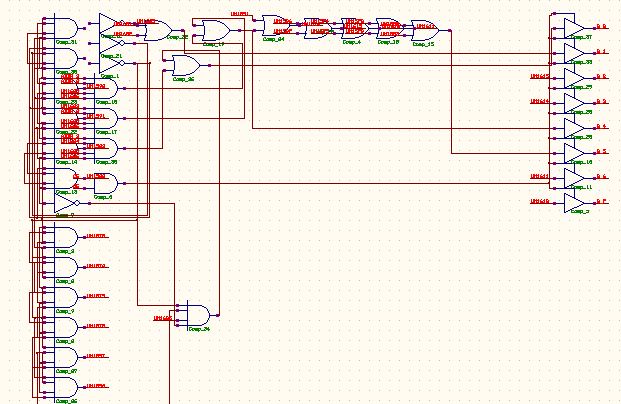This screenshot has width=621, height=404.
Task: Select the second output buffer from the top
Action: pyautogui.click(x=574, y=53)
